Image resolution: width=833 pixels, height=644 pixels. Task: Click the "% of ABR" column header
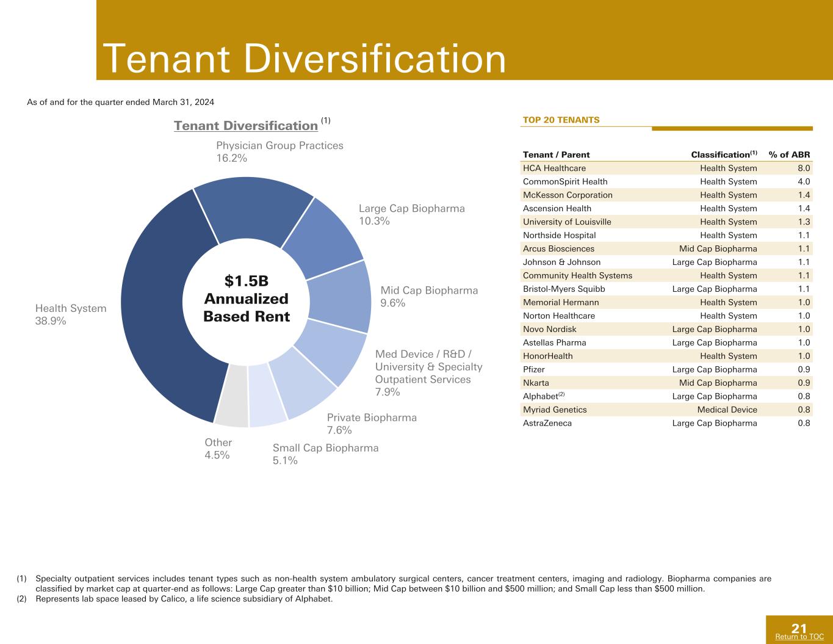(790, 154)
